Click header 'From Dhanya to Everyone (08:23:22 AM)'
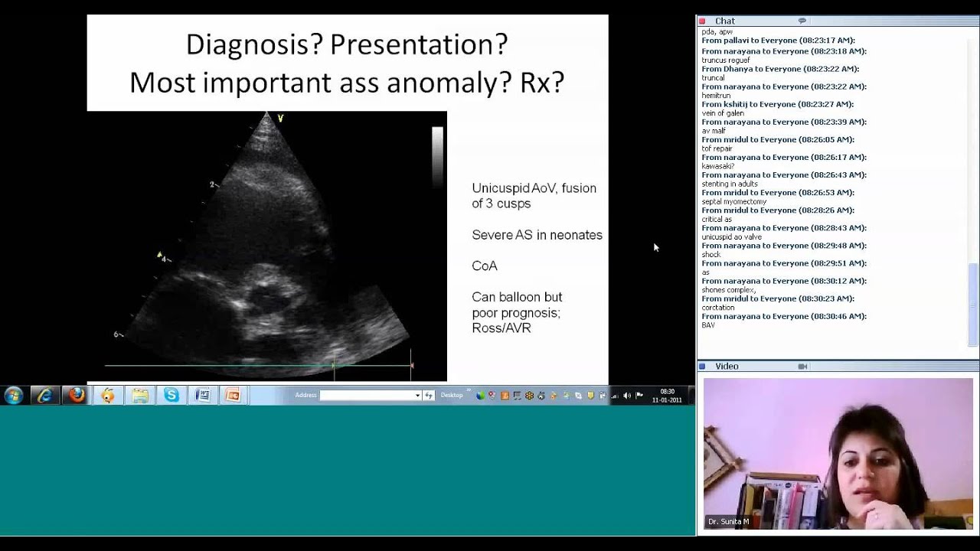The width and height of the screenshot is (980, 551). point(780,69)
